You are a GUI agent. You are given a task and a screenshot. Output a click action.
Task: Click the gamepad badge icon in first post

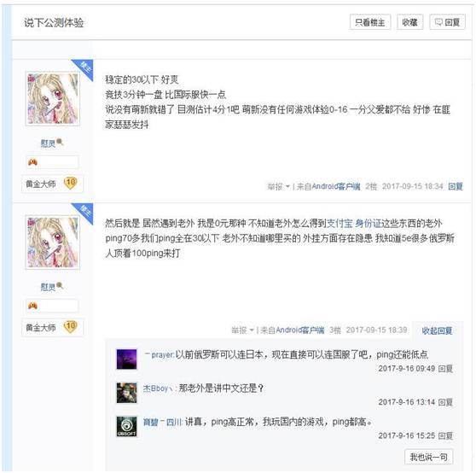click(32, 162)
